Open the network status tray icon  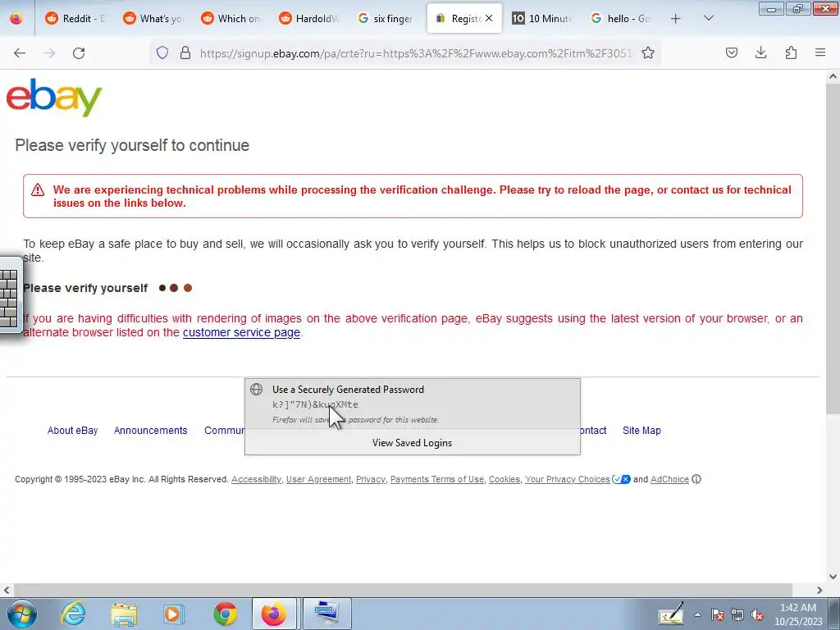point(737,615)
